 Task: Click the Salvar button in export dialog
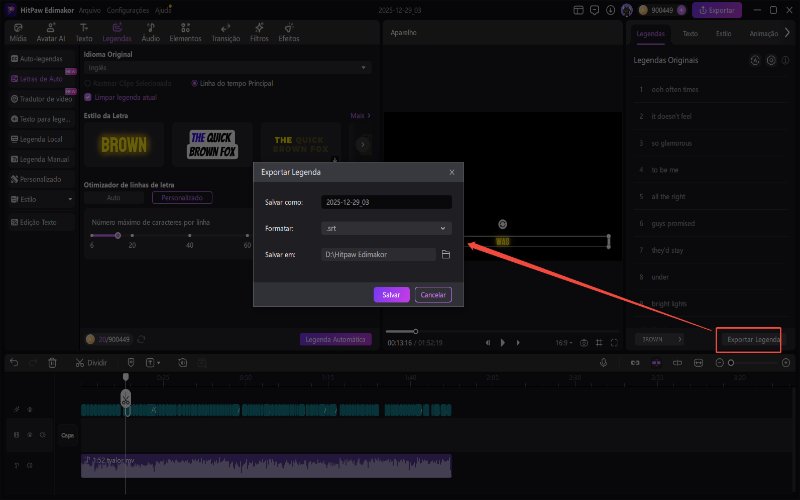point(391,295)
